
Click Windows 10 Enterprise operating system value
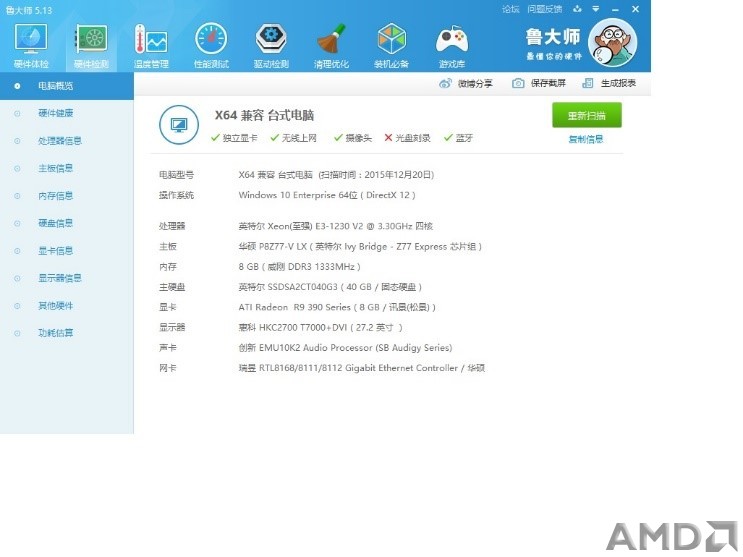point(327,195)
